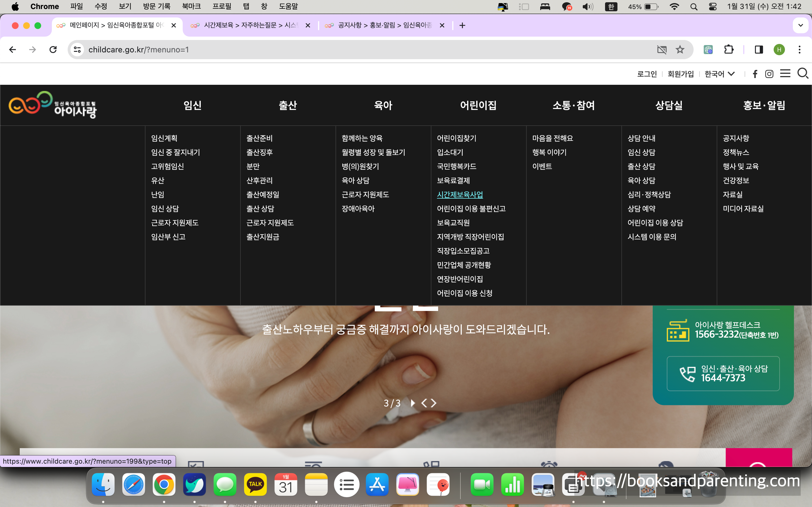Click the 회원가입 link
Screen dimensions: 812x507
[x=680, y=74]
